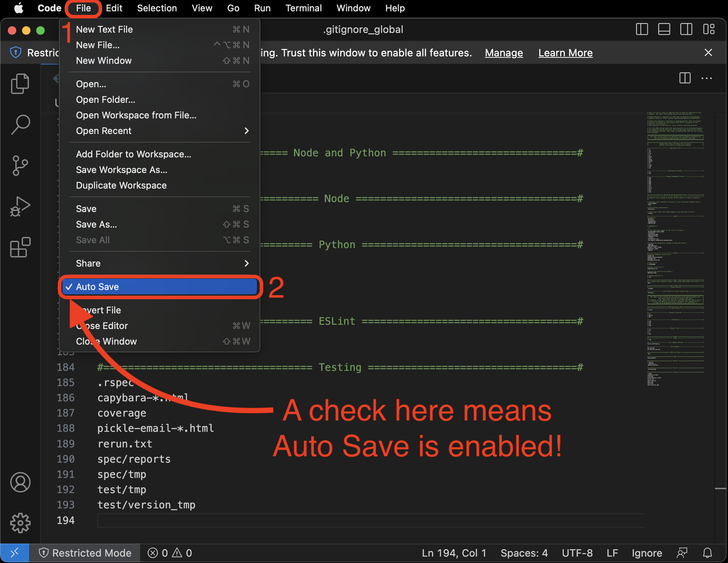This screenshot has height=563, width=728.
Task: Click the remote connection icon bottom left
Action: 15,553
